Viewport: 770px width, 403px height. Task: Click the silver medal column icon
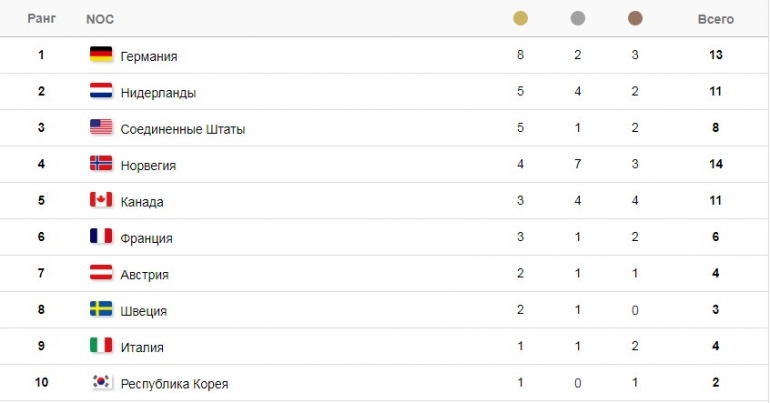coord(578,19)
